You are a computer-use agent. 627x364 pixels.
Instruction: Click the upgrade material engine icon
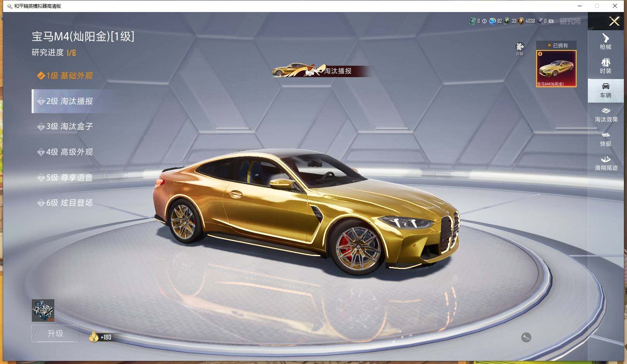43,311
